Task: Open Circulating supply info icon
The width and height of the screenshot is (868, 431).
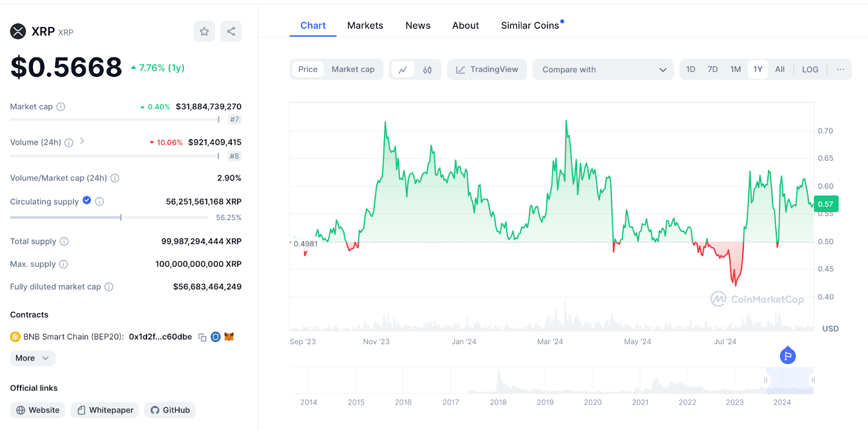Action: pyautogui.click(x=99, y=201)
